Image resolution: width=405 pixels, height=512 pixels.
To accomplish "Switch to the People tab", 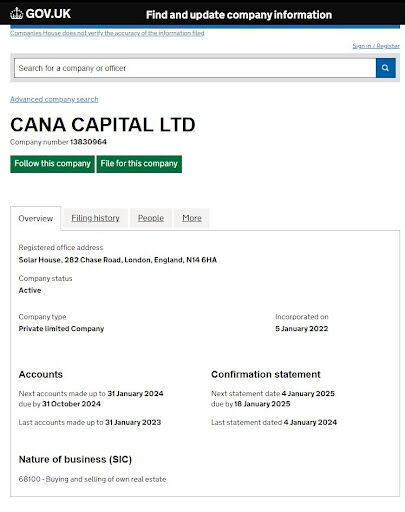I will point(151,218).
